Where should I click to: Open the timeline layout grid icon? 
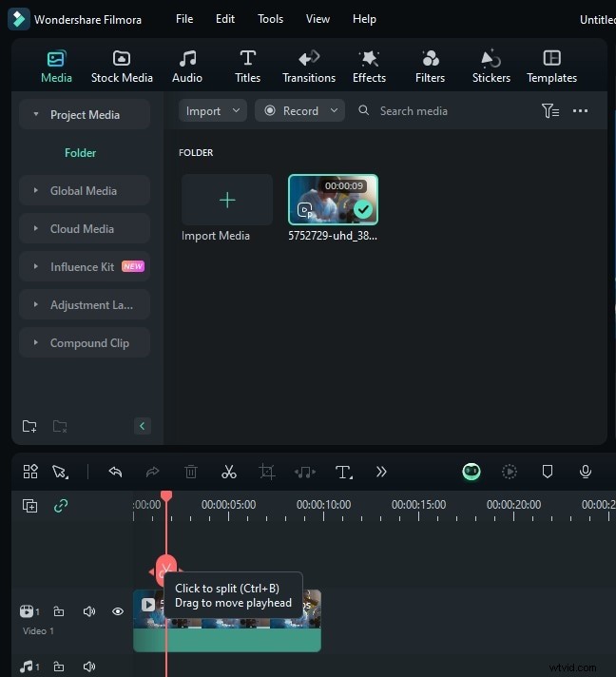point(30,472)
